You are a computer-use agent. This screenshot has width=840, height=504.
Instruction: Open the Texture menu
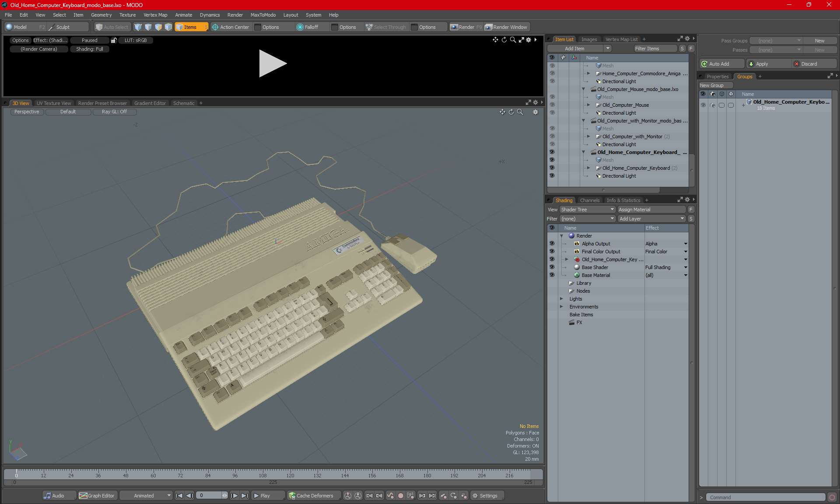[127, 15]
